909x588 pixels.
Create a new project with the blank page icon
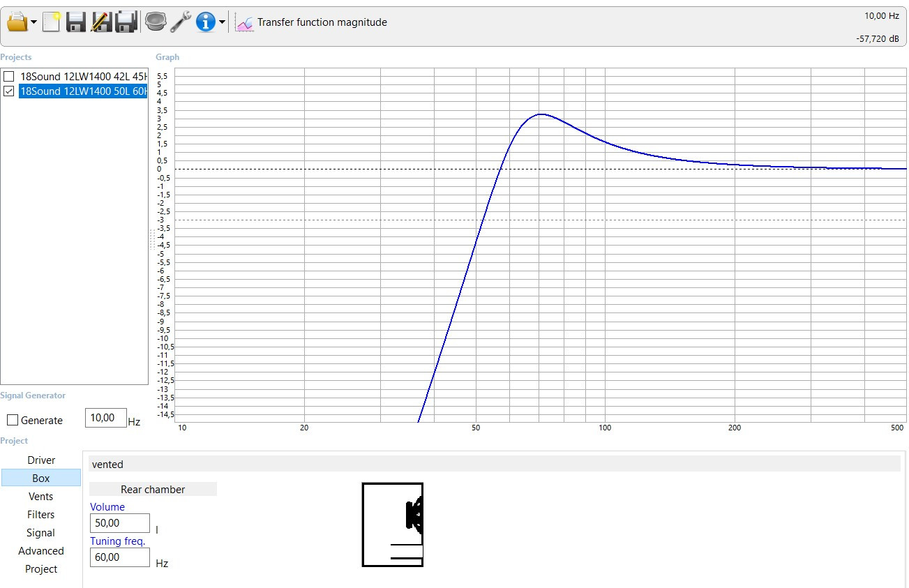[51, 22]
